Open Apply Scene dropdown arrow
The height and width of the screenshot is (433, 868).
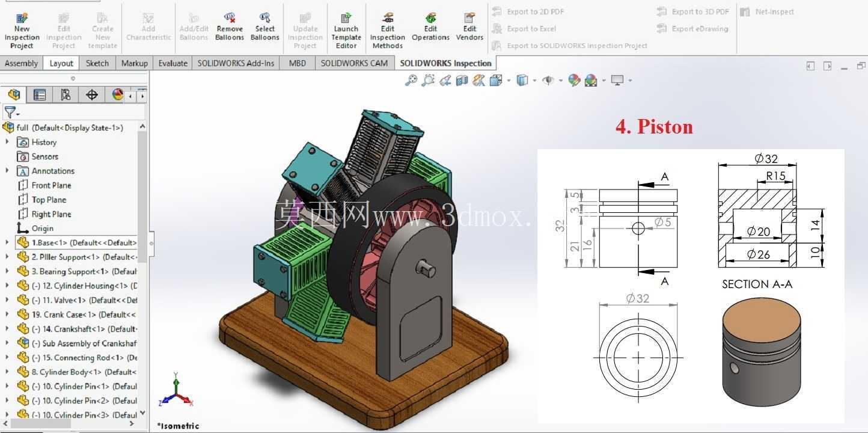click(604, 81)
